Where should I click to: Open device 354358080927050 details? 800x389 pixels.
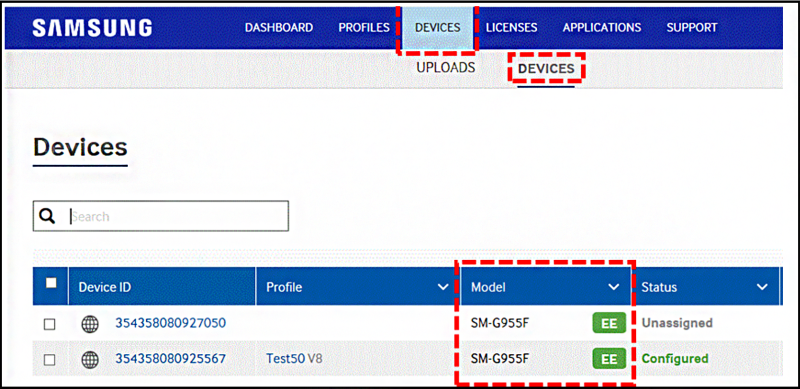tap(170, 323)
